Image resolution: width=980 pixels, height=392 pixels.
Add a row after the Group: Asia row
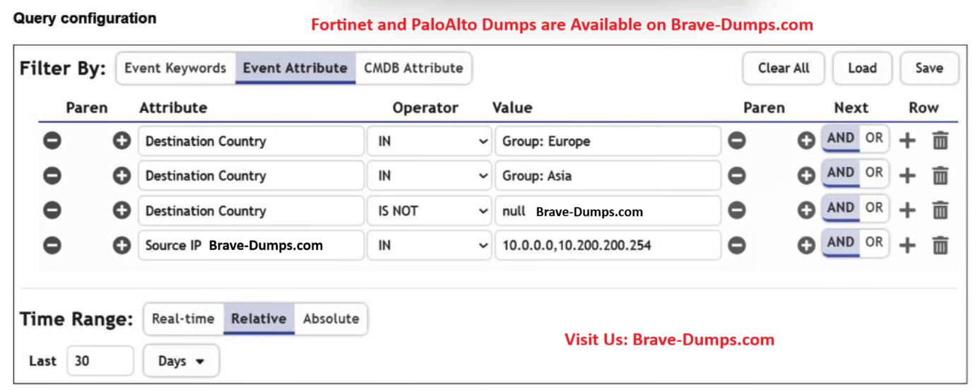[x=907, y=176]
